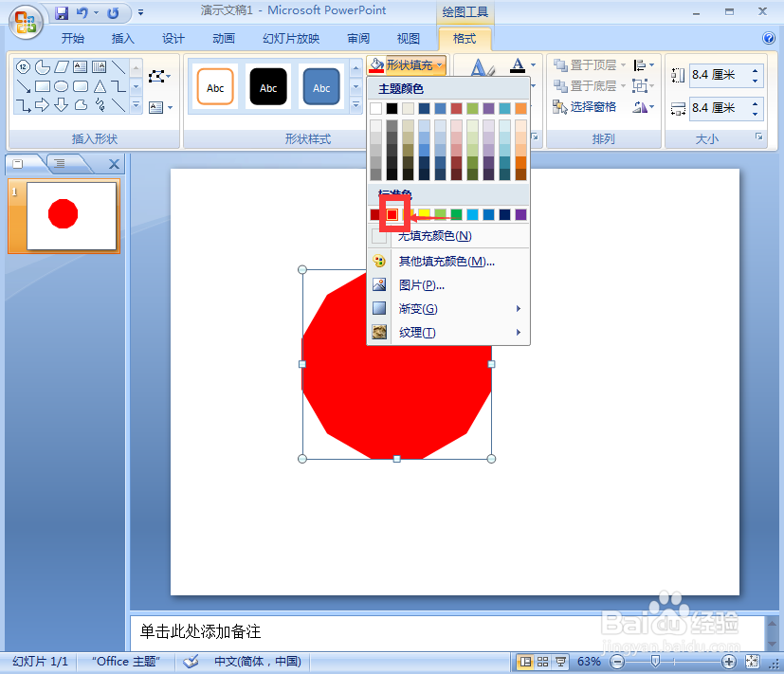
Task: Expand the shape styles gallery
Action: click(x=356, y=105)
